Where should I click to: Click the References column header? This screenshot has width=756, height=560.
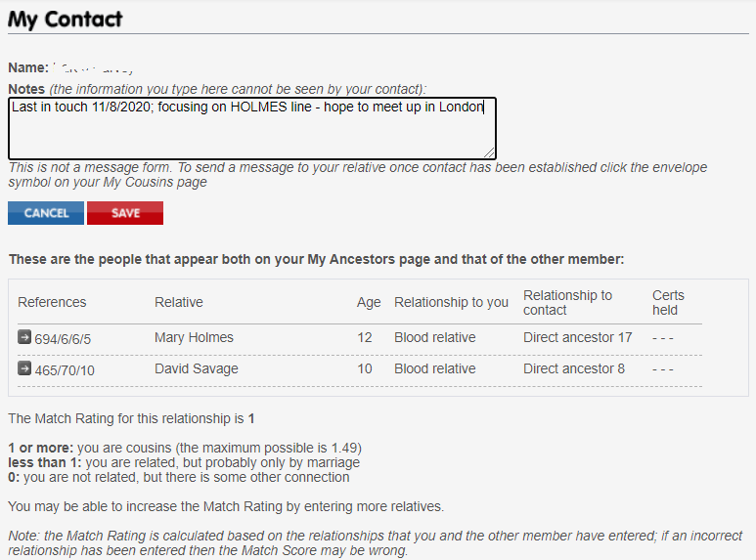pos(52,302)
